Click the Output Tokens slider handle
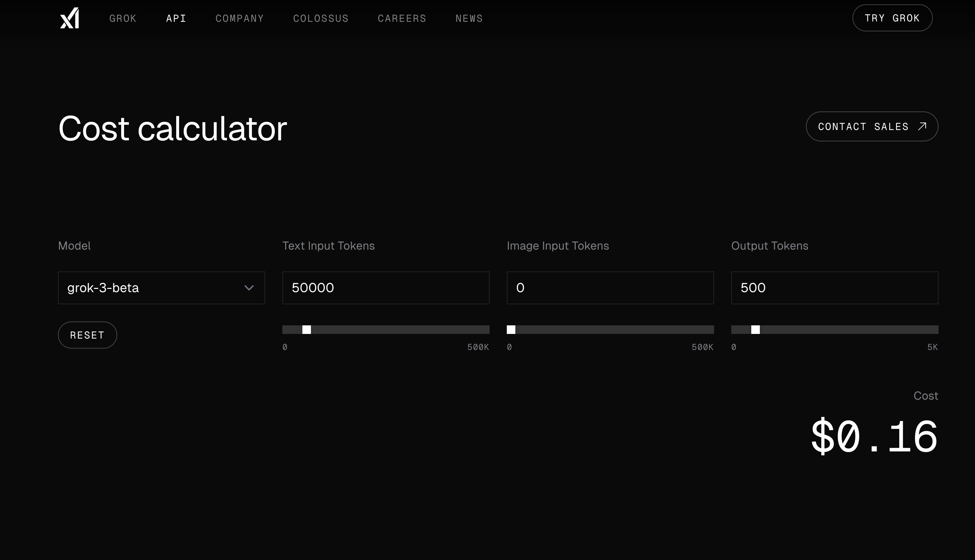 (x=755, y=330)
